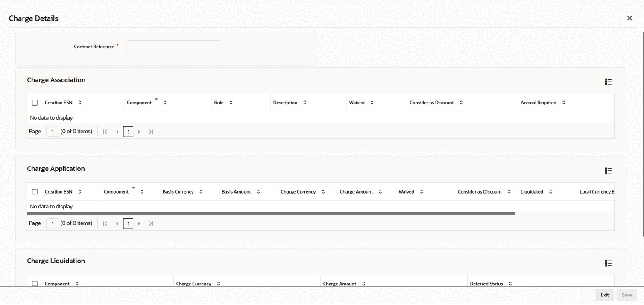Click the Exit button
Viewport: 644px width, 305px height.
point(605,295)
